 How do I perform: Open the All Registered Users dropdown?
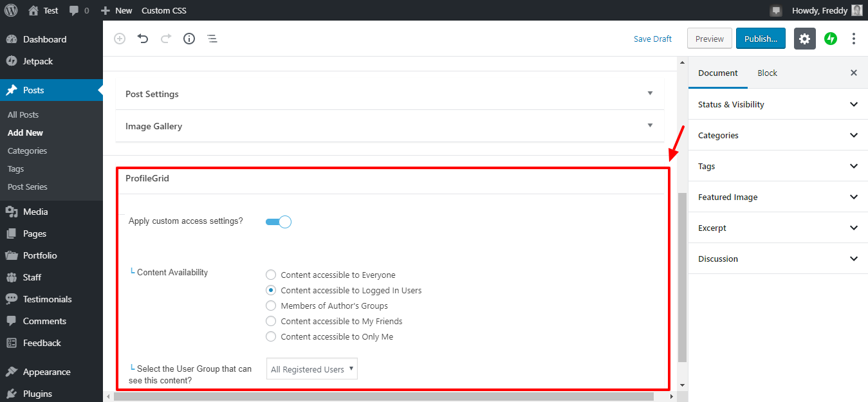tap(312, 369)
